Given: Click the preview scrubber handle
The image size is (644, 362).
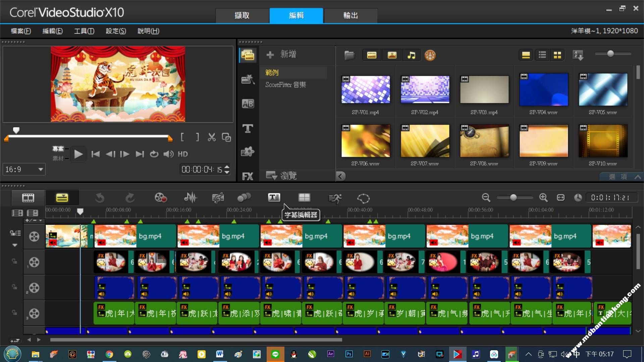Looking at the screenshot, I should 16,130.
